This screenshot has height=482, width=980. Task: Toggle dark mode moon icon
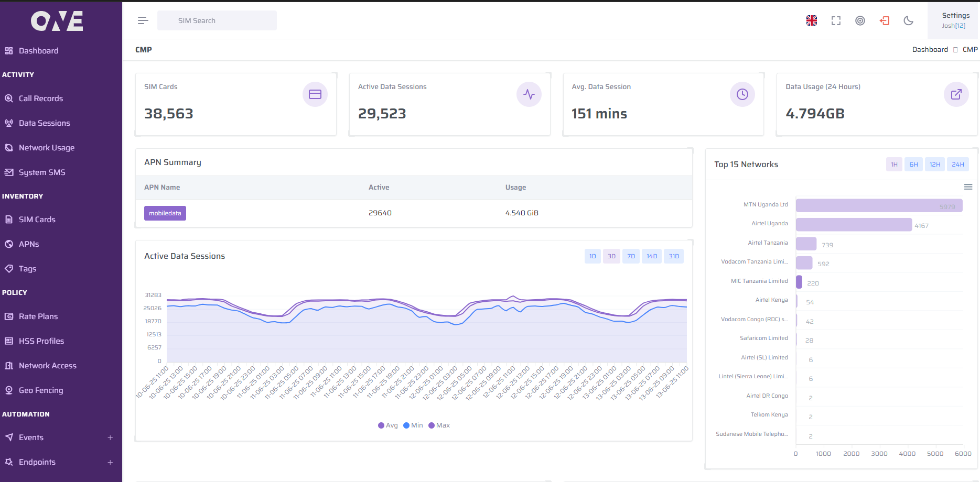coord(909,20)
